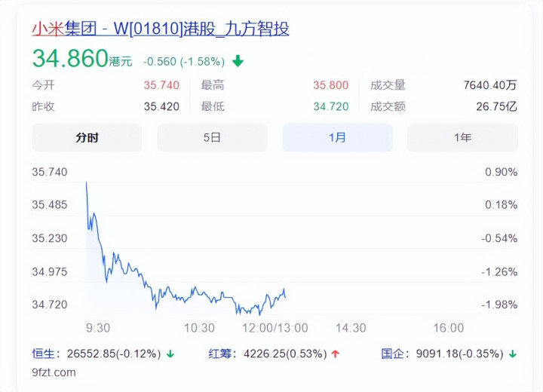Click the 红筹 index label
The height and width of the screenshot is (392, 543).
coord(220,354)
